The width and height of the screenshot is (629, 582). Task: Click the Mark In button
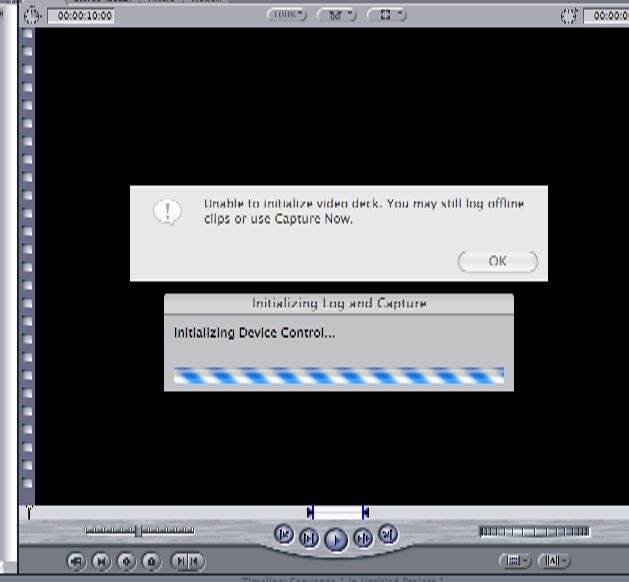click(180, 561)
